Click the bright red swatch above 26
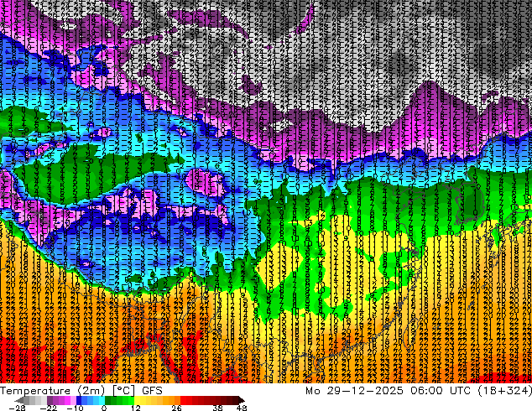Viewport: 532px width, 411px height. 183,400
